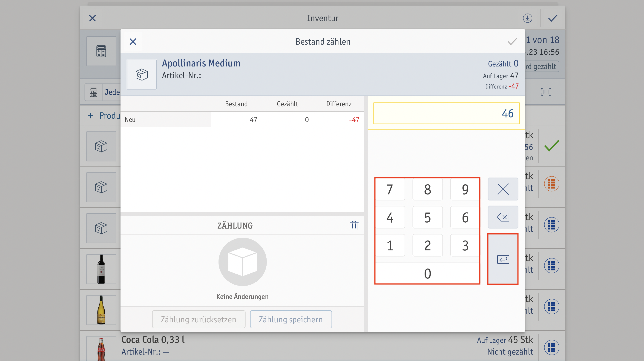
Task: Open keypad icon beside the white wine bottle
Action: [552, 307]
